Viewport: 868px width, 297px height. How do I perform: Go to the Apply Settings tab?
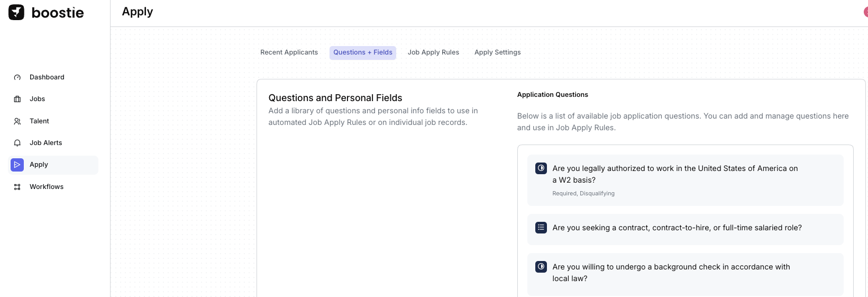pos(497,52)
